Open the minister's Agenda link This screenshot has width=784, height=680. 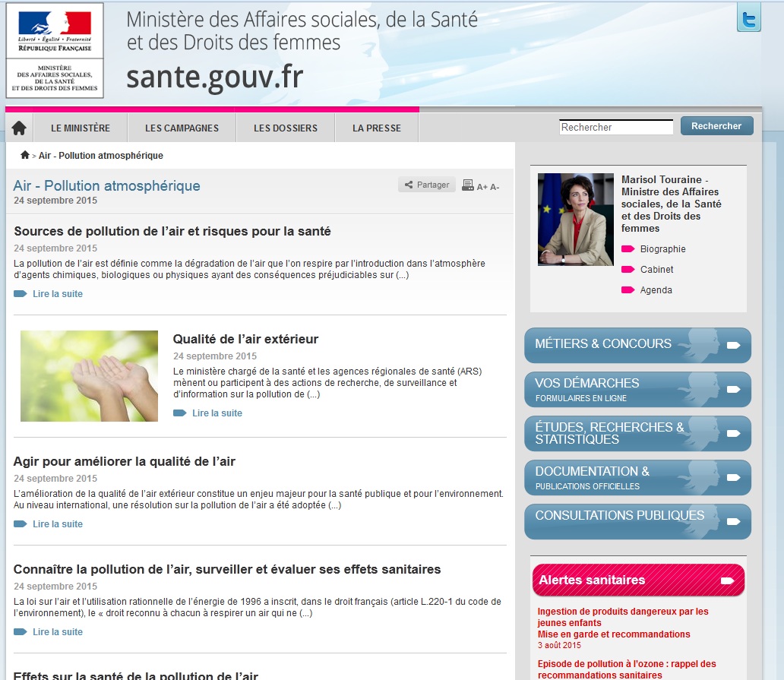[x=656, y=290]
